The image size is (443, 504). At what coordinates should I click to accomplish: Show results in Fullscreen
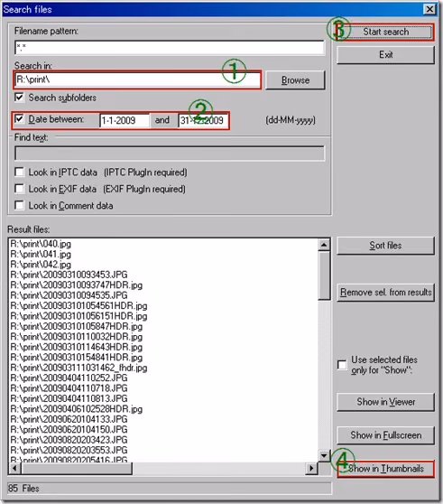point(385,435)
